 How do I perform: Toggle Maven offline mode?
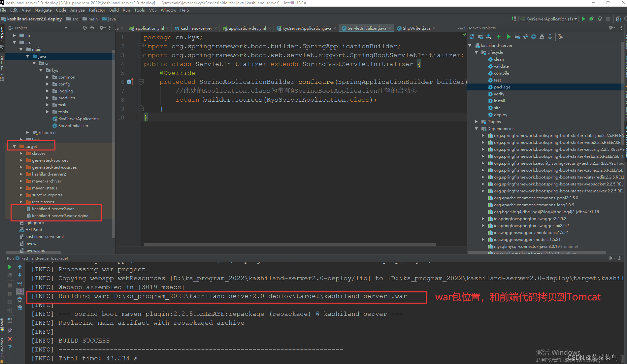click(525, 37)
